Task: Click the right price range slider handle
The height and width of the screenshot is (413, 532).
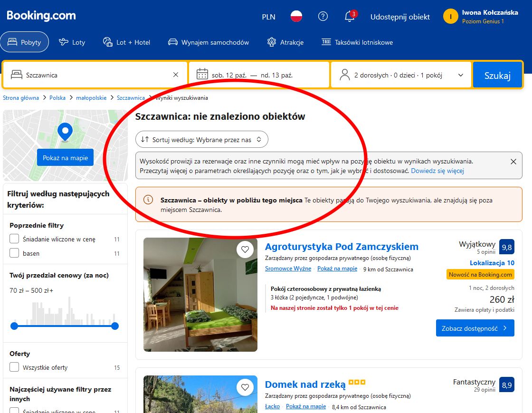Action: [x=115, y=326]
